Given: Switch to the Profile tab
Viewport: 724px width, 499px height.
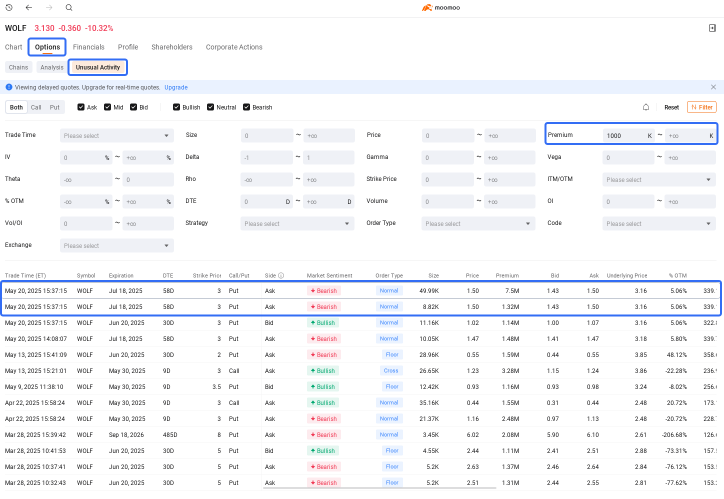Looking at the screenshot, I should [128, 47].
